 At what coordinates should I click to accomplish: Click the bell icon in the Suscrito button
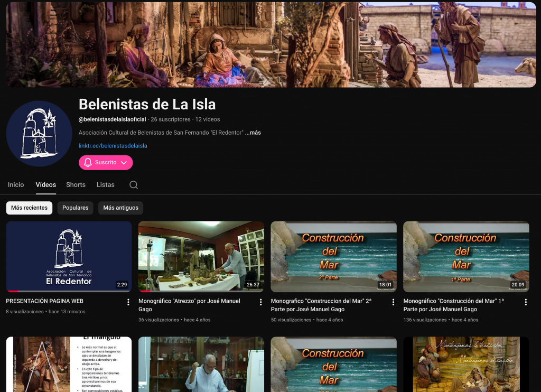point(88,163)
